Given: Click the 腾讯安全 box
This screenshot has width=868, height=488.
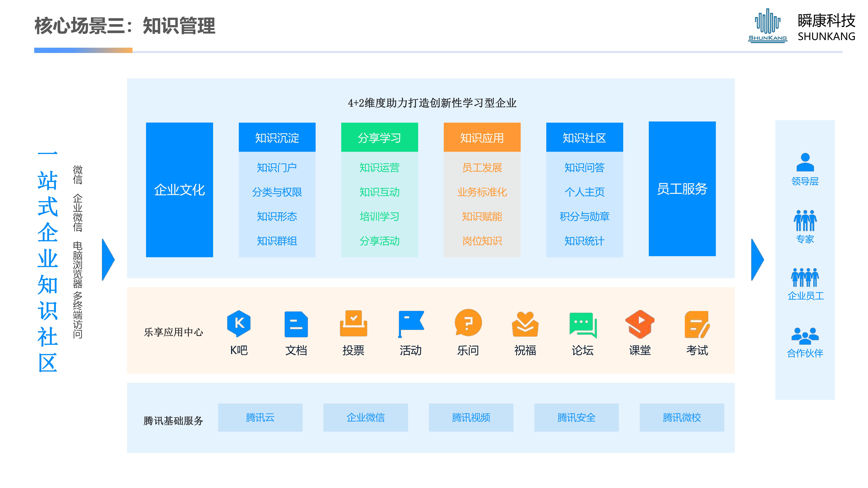Looking at the screenshot, I should tap(576, 417).
